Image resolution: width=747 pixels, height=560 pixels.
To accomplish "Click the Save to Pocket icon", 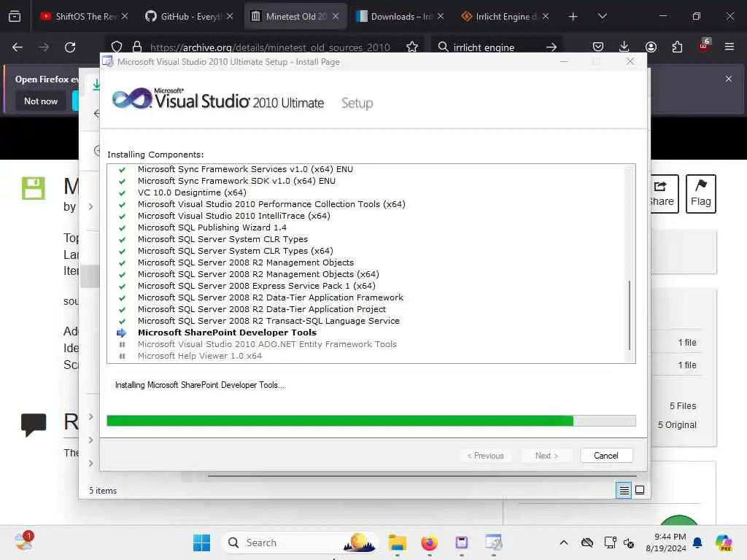I will coord(598,47).
